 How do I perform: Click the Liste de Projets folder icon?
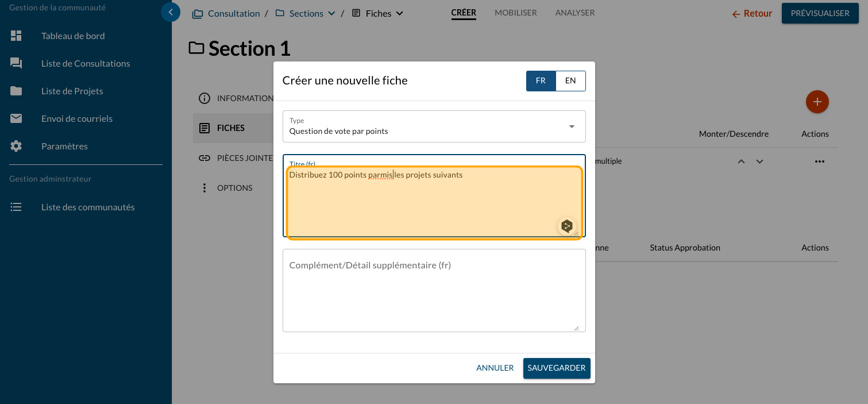click(x=16, y=91)
